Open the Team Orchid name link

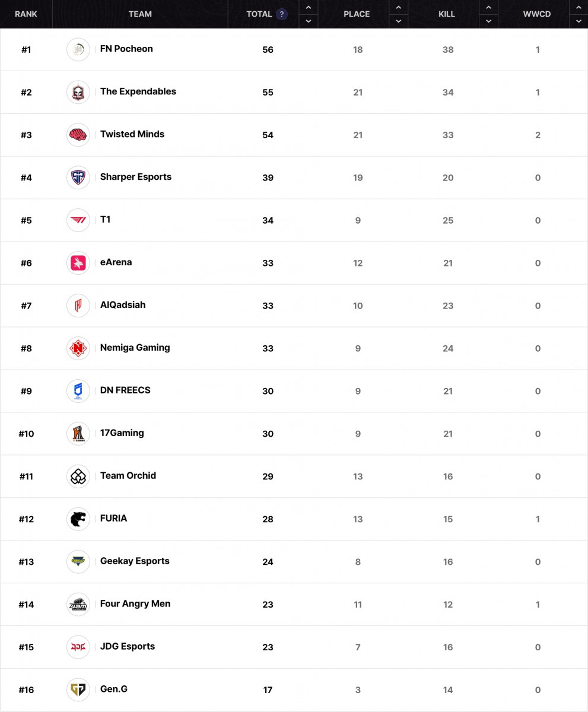[128, 476]
